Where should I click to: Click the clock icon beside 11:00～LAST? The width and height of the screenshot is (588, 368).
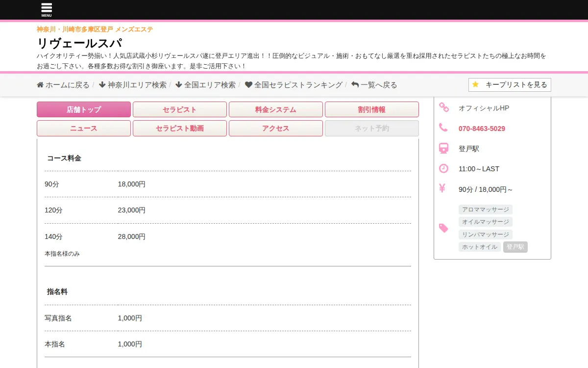(443, 168)
